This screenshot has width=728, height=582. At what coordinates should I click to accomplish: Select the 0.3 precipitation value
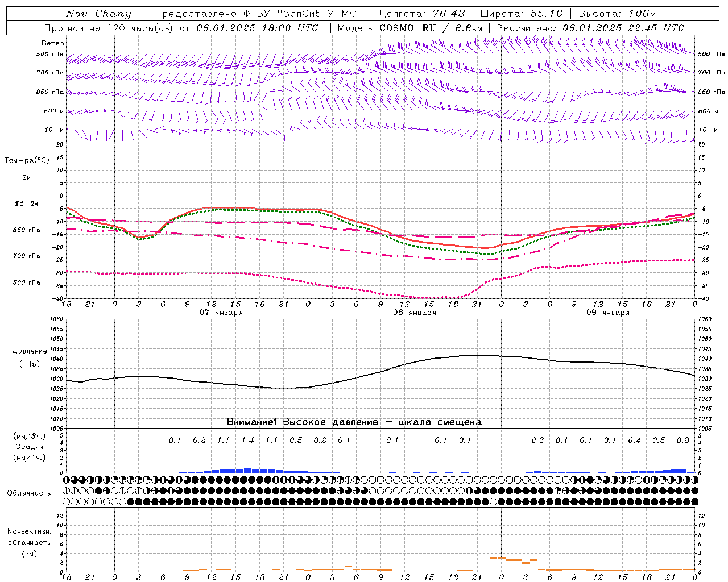click(537, 440)
